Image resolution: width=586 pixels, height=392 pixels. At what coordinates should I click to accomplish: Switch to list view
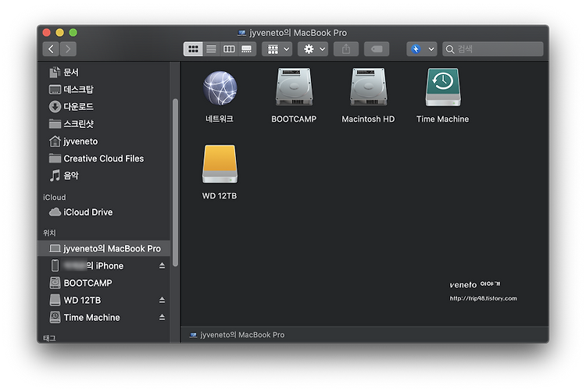pos(211,49)
